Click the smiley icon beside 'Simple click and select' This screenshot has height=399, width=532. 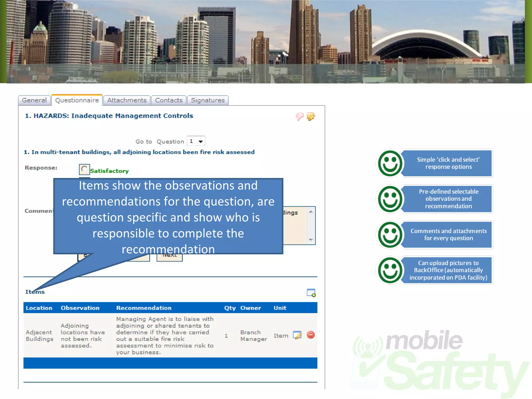click(390, 163)
